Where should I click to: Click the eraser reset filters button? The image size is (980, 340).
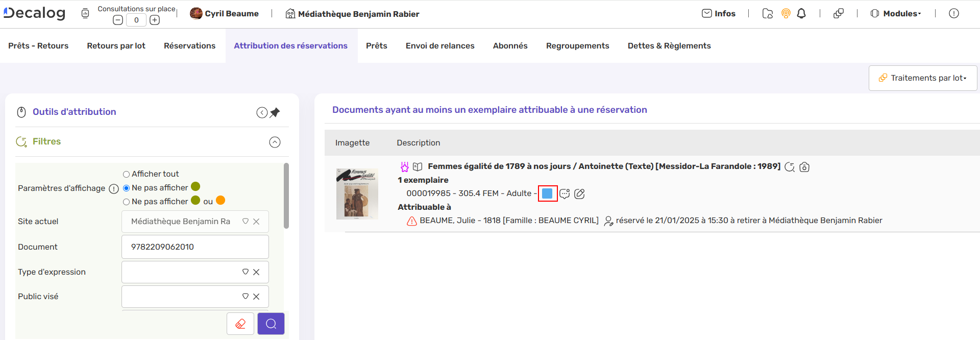(240, 324)
